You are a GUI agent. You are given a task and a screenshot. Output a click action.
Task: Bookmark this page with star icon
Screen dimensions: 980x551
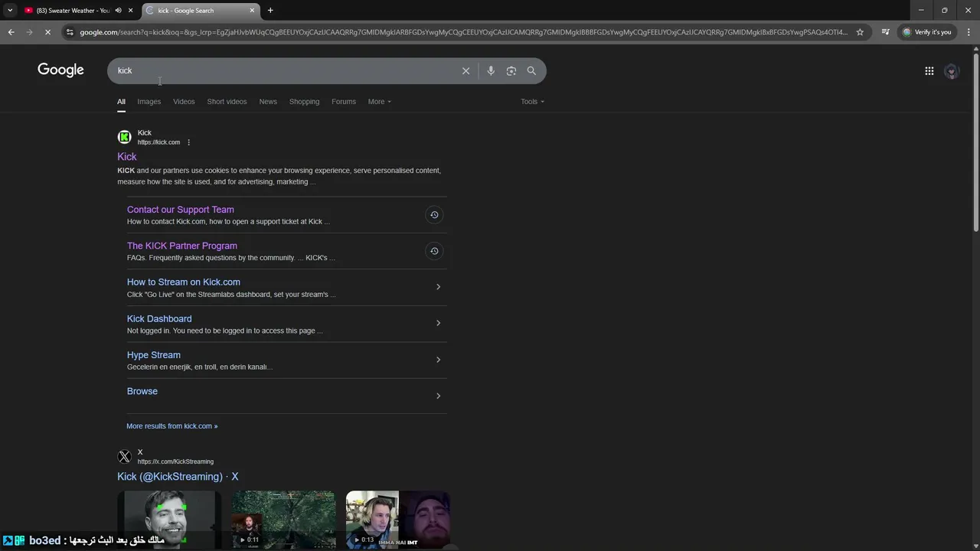click(860, 32)
